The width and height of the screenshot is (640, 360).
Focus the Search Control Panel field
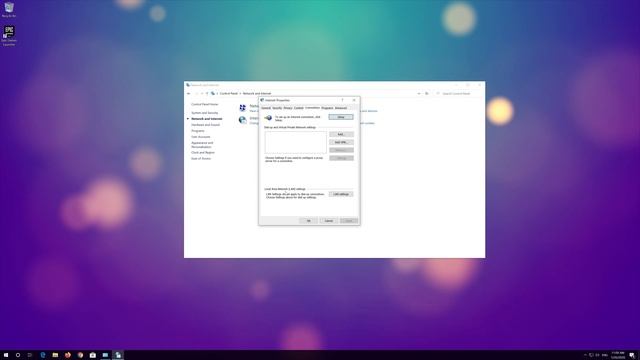[x=458, y=93]
